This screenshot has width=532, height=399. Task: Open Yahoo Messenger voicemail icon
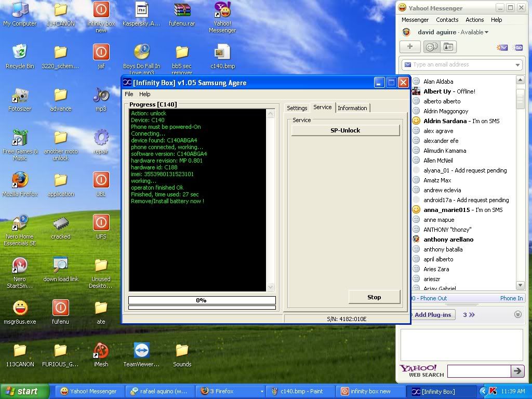519,47
